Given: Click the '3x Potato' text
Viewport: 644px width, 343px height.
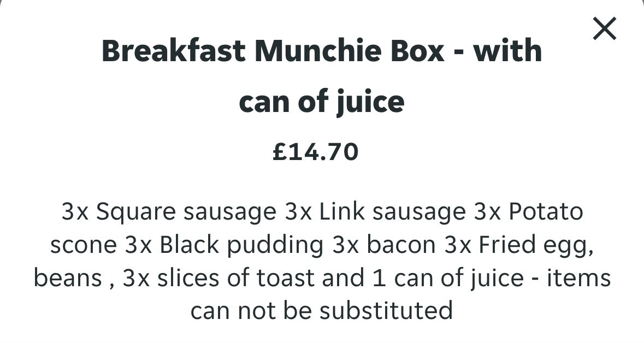Looking at the screenshot, I should coord(529,212).
